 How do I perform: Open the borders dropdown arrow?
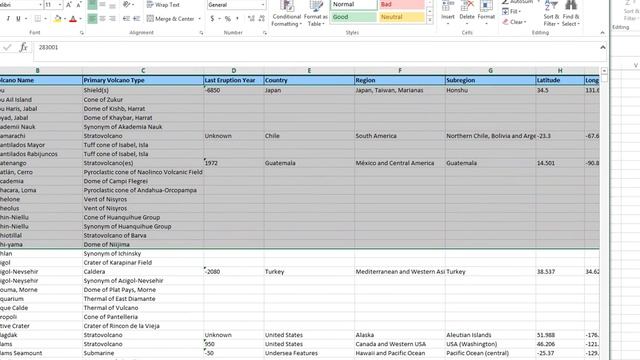(x=46, y=19)
